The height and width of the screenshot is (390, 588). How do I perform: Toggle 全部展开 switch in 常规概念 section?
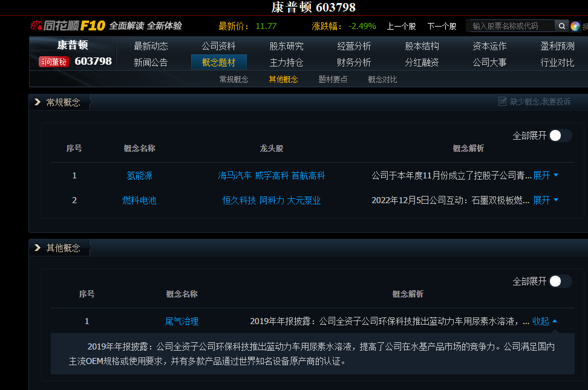pyautogui.click(x=561, y=135)
